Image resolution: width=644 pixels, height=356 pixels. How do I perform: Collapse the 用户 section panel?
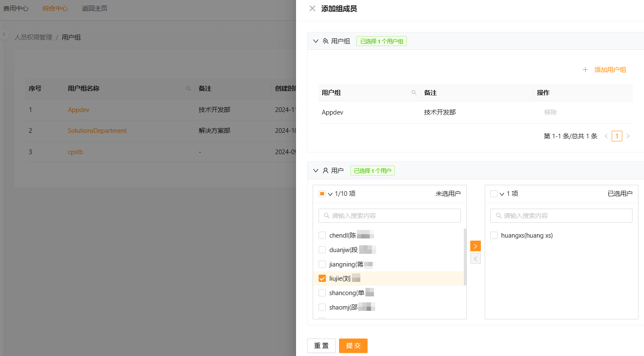[x=316, y=171]
